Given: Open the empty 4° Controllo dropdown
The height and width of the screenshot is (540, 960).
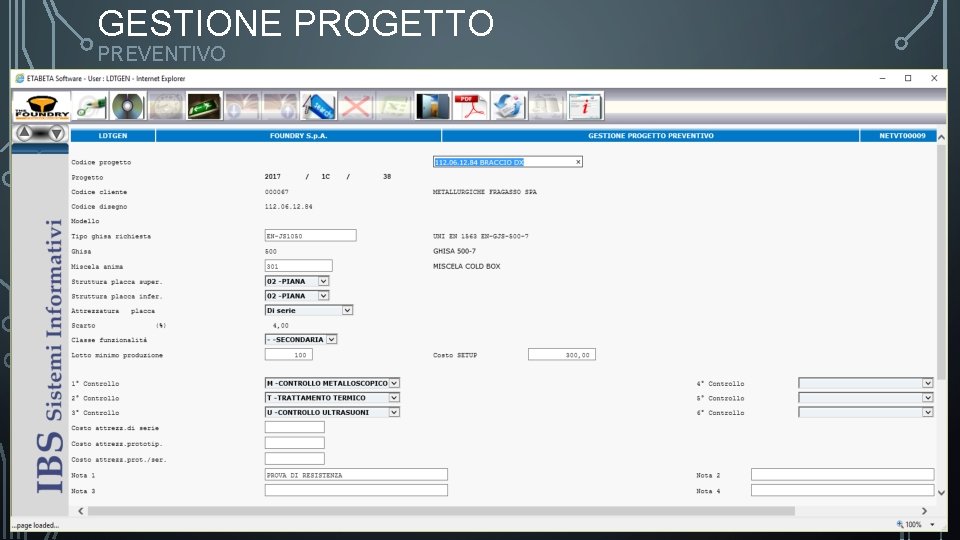Looking at the screenshot, I should 928,383.
